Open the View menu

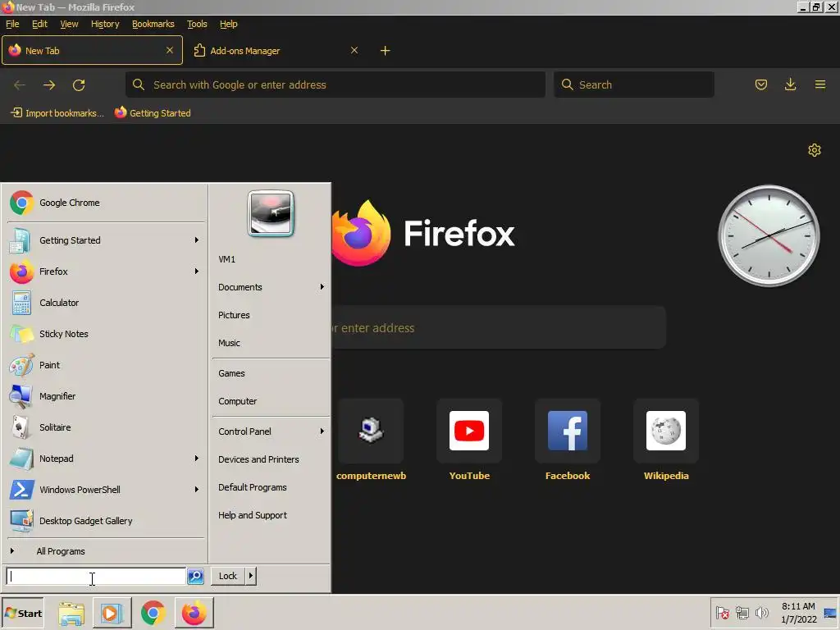[69, 24]
